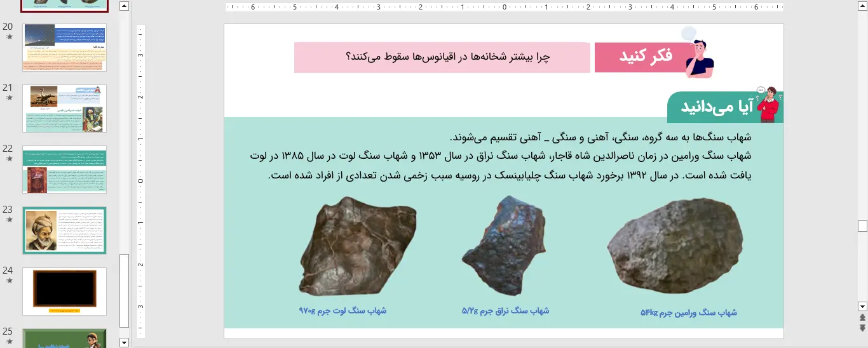The height and width of the screenshot is (348, 868).
Task: Play animations star under slide 23
Action: (x=9, y=220)
